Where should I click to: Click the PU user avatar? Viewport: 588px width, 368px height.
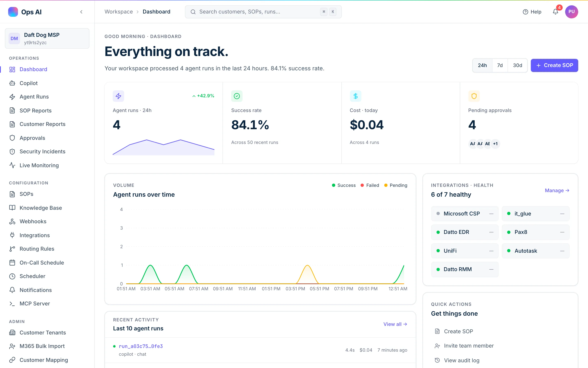tap(571, 12)
